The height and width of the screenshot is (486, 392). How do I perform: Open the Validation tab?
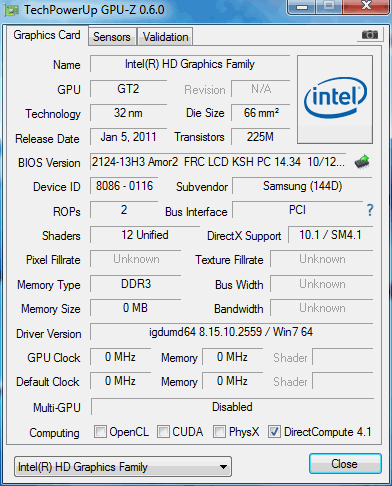[x=166, y=37]
